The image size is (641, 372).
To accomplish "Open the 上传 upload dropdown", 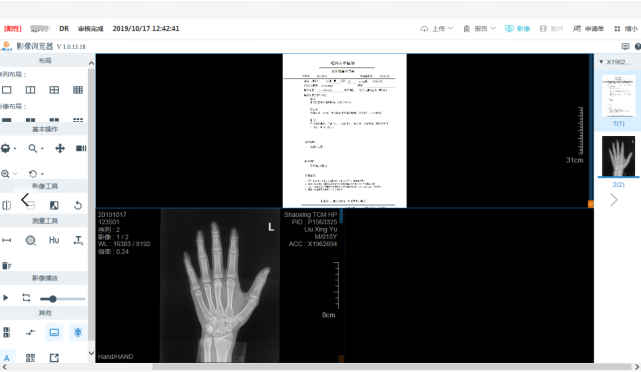I will pyautogui.click(x=437, y=29).
